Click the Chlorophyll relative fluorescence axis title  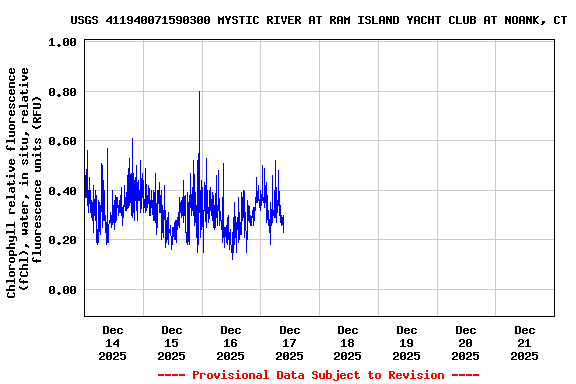point(24,182)
